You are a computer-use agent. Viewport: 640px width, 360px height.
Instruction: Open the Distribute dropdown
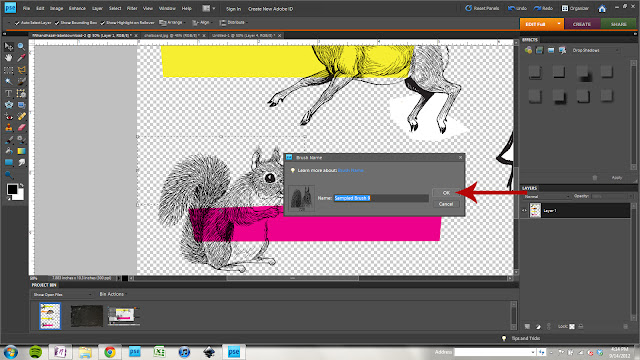click(233, 22)
